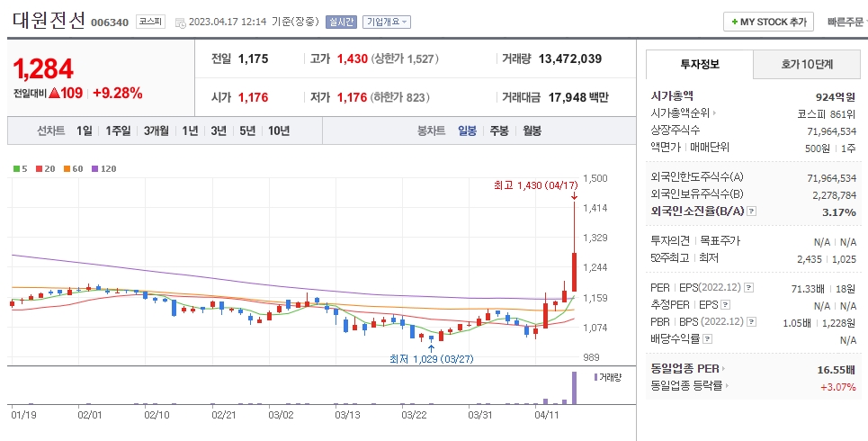Click the 거래대금 value 17,948 백만
Image resolution: width=868 pixels, height=441 pixels.
pos(578,97)
